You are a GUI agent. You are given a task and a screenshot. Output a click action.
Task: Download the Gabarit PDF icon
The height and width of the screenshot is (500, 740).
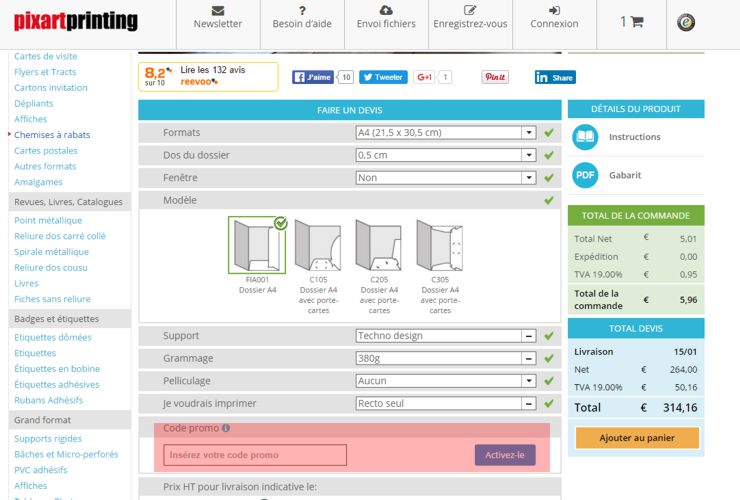pos(585,175)
